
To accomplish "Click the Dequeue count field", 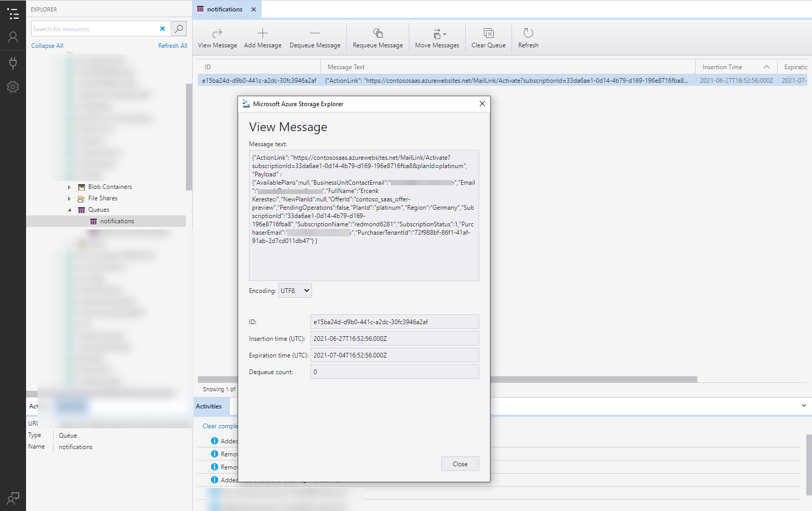I will coord(394,372).
